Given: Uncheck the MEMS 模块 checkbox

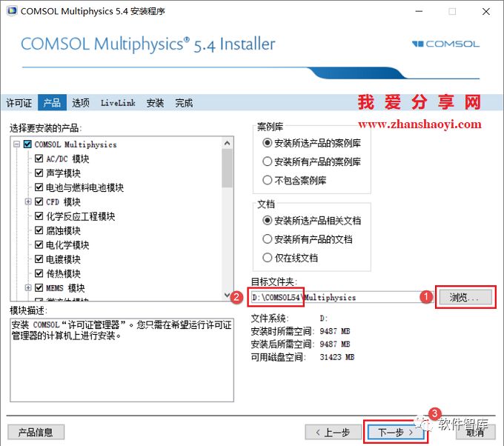Looking at the screenshot, I should click(39, 287).
